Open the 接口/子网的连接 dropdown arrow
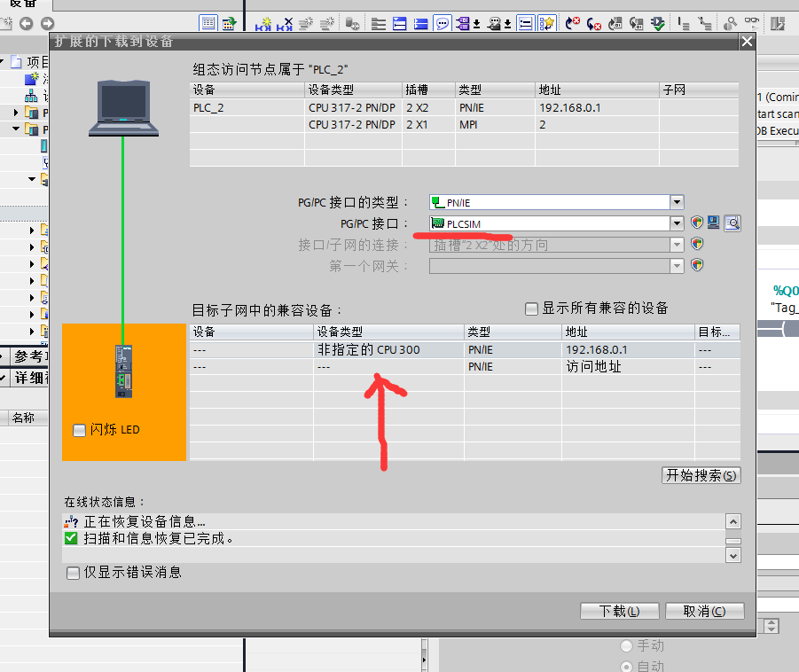The height and width of the screenshot is (672, 799). click(677, 245)
